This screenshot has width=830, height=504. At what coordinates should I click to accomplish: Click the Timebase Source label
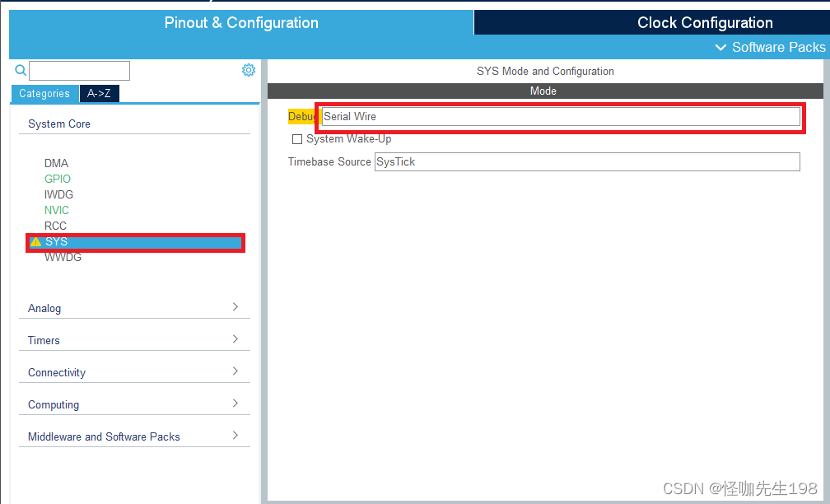coord(329,162)
